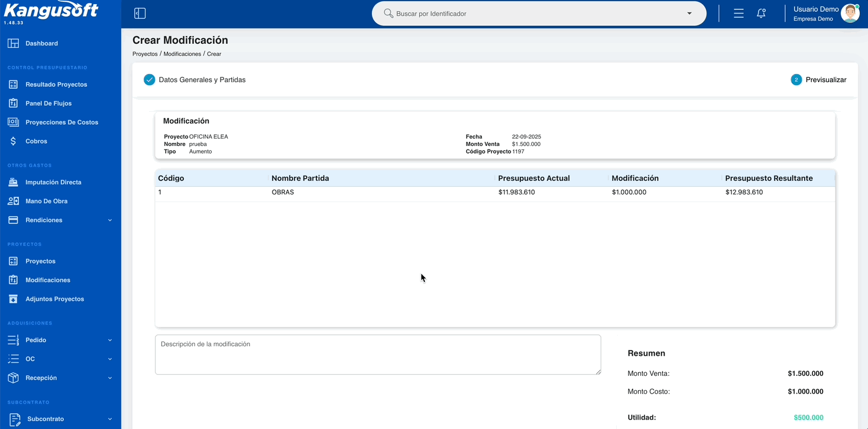Focus the Buscar por Identificador search field

(x=539, y=13)
